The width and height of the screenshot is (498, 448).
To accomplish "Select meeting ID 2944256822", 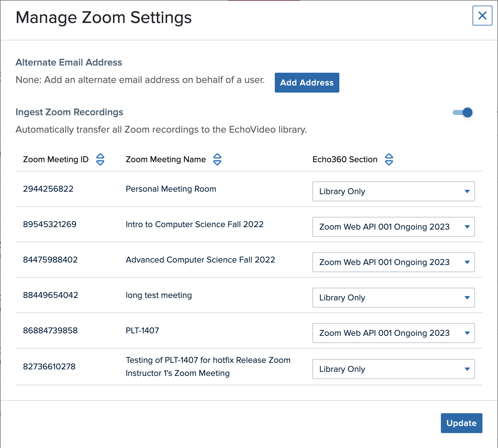I will [x=48, y=189].
